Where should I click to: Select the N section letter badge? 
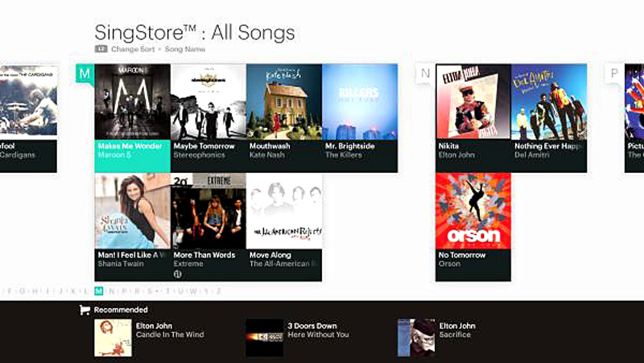pos(425,73)
